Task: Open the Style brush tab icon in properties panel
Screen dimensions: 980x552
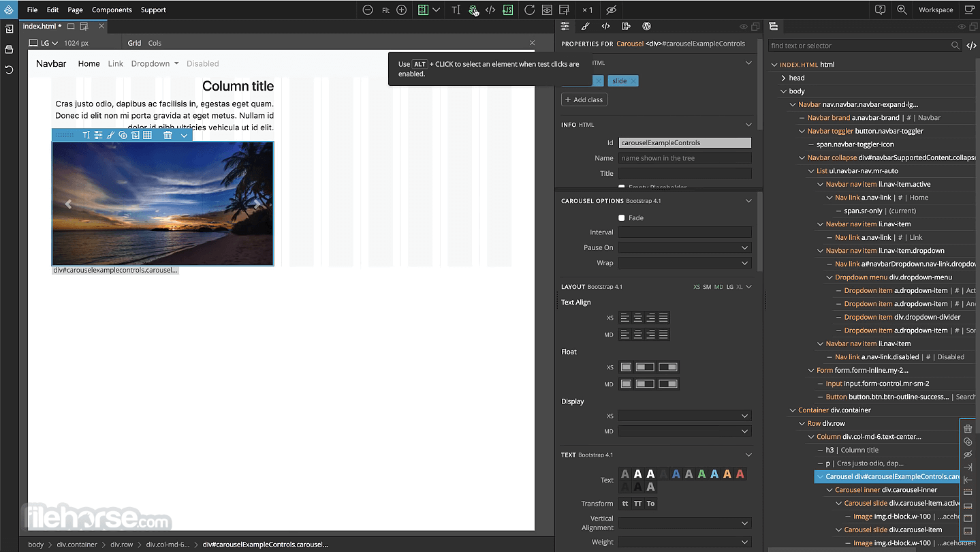Action: (585, 27)
